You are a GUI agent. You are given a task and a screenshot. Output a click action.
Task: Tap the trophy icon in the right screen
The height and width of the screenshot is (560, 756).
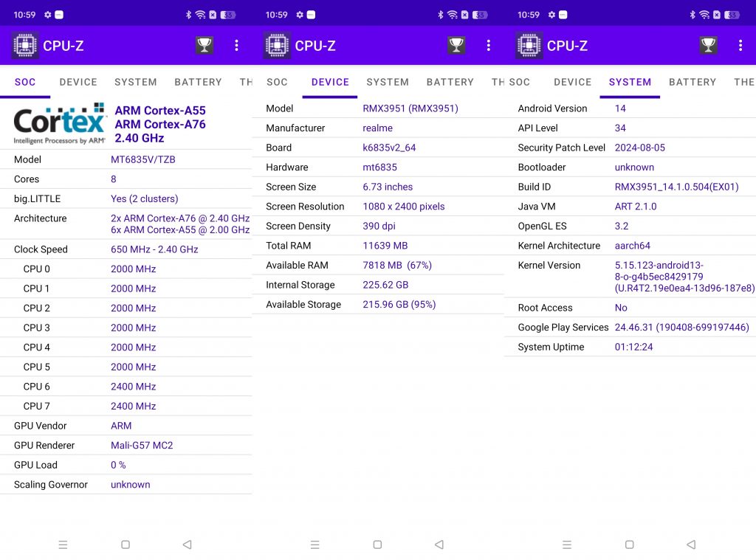pos(708,45)
